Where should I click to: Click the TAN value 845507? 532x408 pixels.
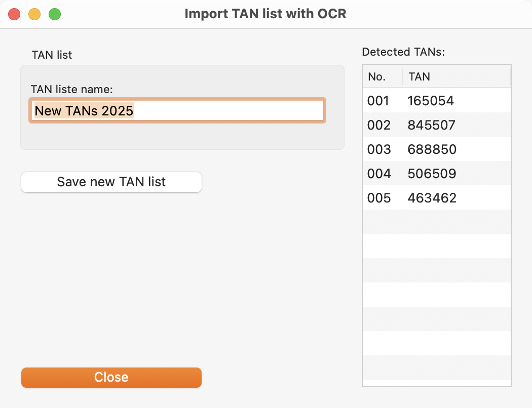(431, 125)
